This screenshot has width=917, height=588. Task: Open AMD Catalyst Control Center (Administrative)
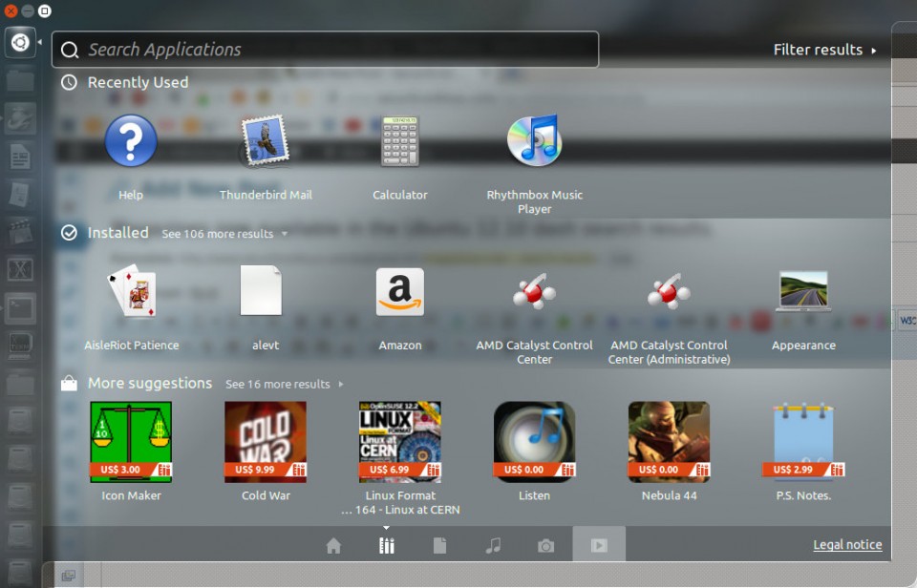(x=669, y=290)
